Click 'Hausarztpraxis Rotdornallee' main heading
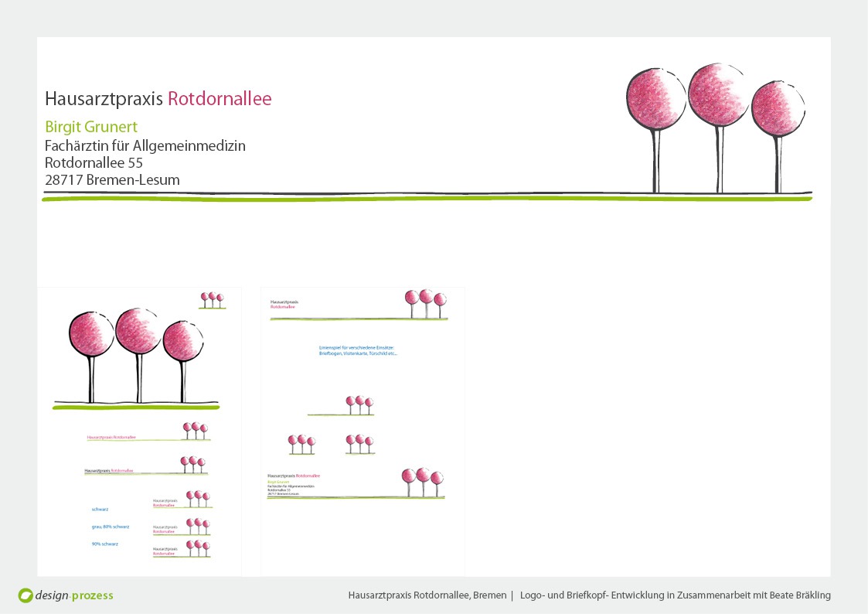 [158, 99]
